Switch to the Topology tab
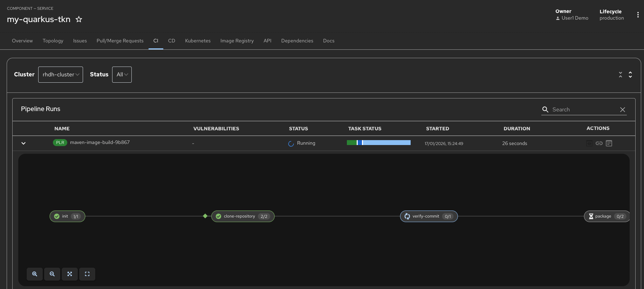Screen dimensions: 644x289 tap(53, 41)
